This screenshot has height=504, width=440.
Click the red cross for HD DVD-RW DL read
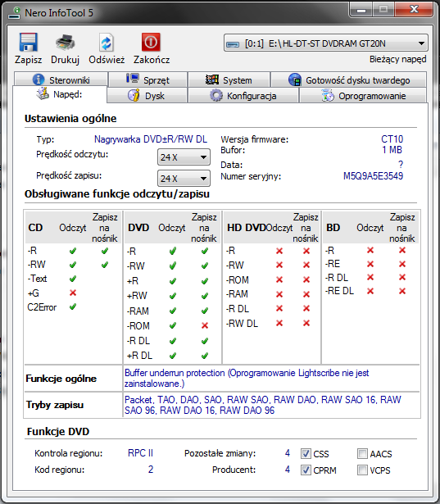(x=279, y=323)
